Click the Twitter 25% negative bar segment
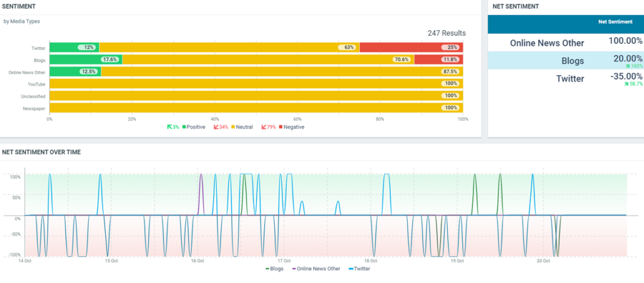This screenshot has width=644, height=283. click(411, 48)
